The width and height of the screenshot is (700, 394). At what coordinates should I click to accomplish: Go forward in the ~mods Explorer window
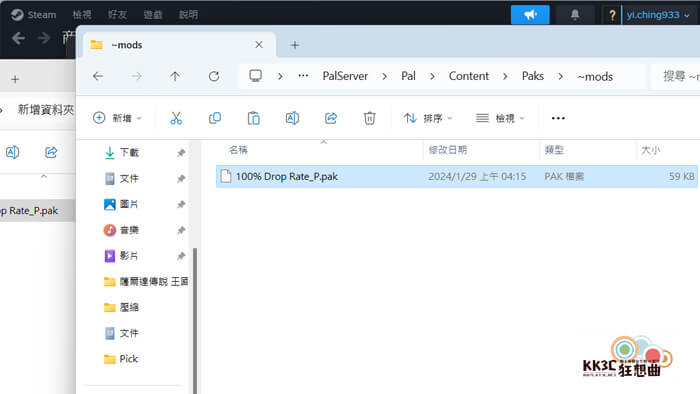[x=136, y=76]
